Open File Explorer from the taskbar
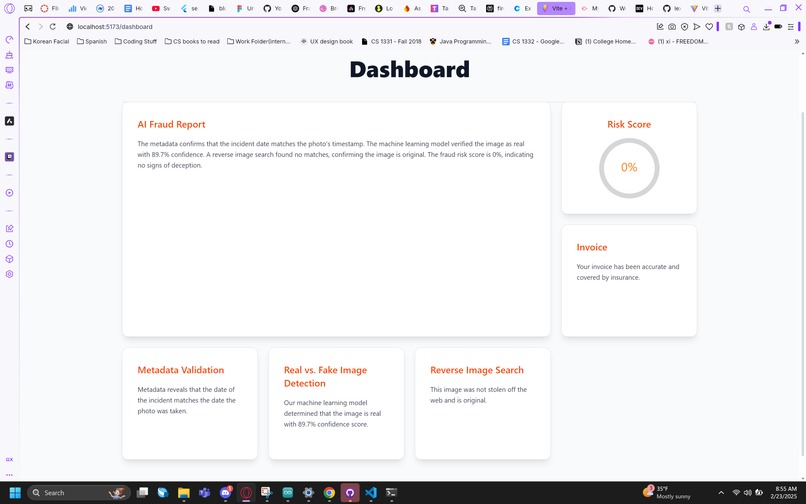The height and width of the screenshot is (504, 806). 184,493
